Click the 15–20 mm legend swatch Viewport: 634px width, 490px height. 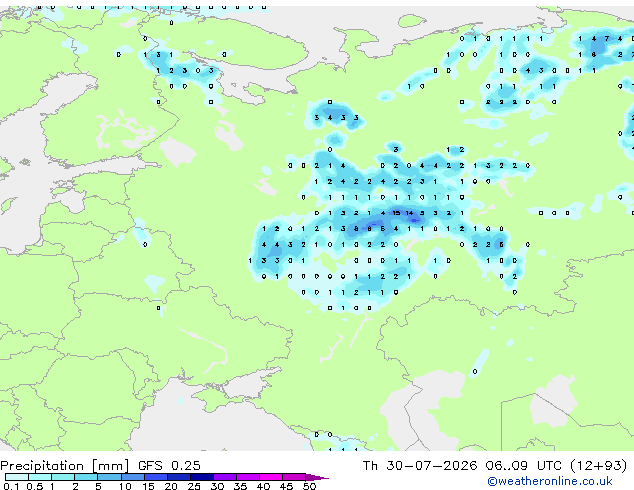point(156,477)
